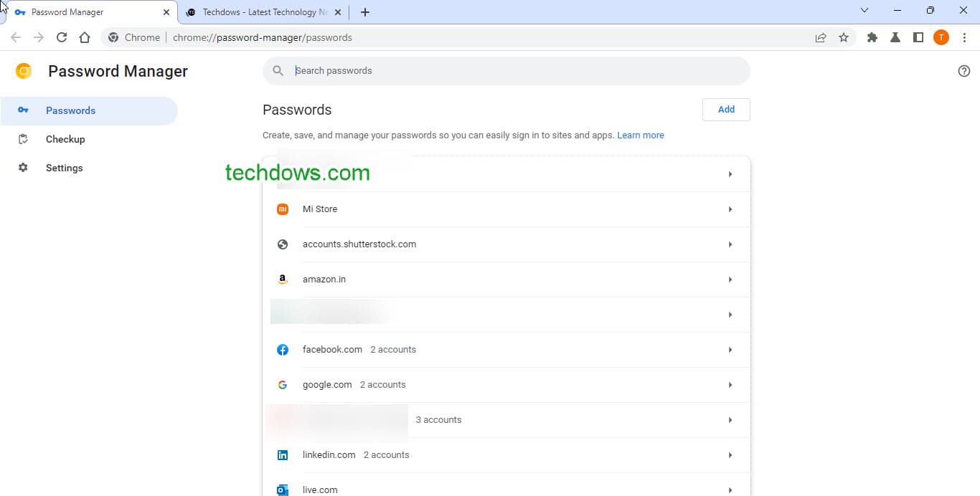Click the Mi Store favicon
This screenshot has height=496, width=980.
[283, 209]
